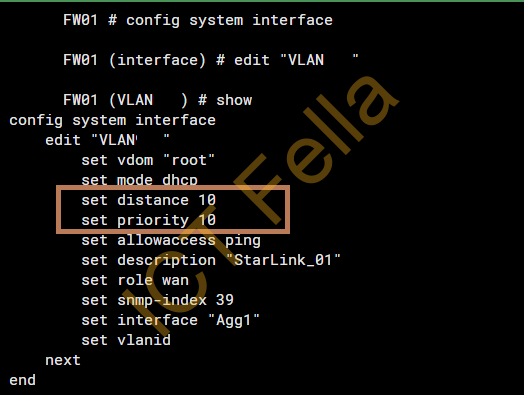Click the 'set mode dhcp' line
This screenshot has width=524, height=395.
[139, 180]
